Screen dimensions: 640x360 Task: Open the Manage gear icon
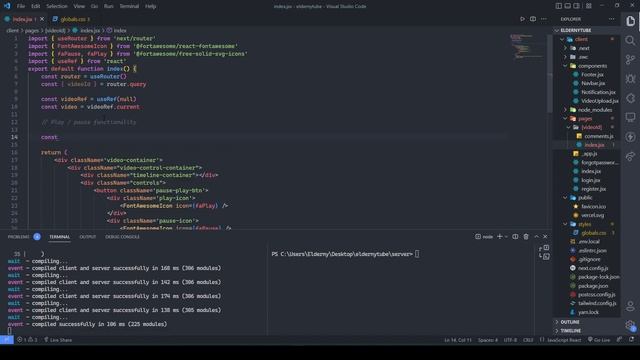tap(630, 325)
